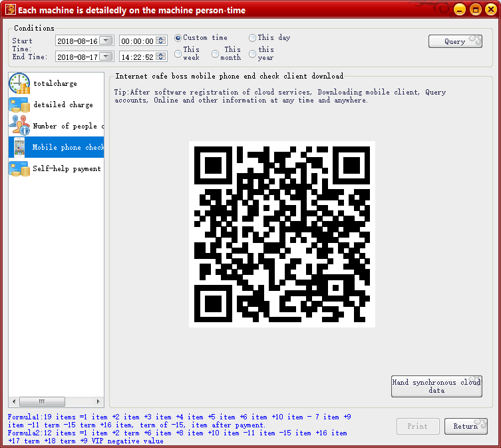Select the Number of people entry
This screenshot has width=501, height=448.
pyautogui.click(x=57, y=126)
